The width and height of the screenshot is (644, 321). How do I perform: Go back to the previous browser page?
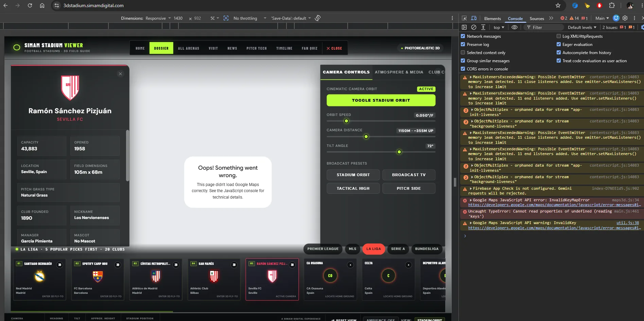5,5
